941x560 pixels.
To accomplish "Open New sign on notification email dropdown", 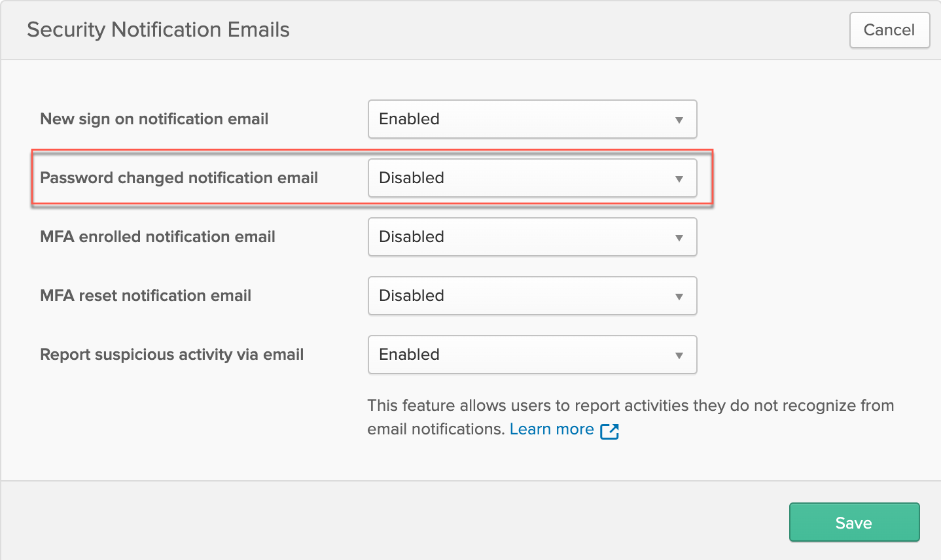I will [x=533, y=119].
